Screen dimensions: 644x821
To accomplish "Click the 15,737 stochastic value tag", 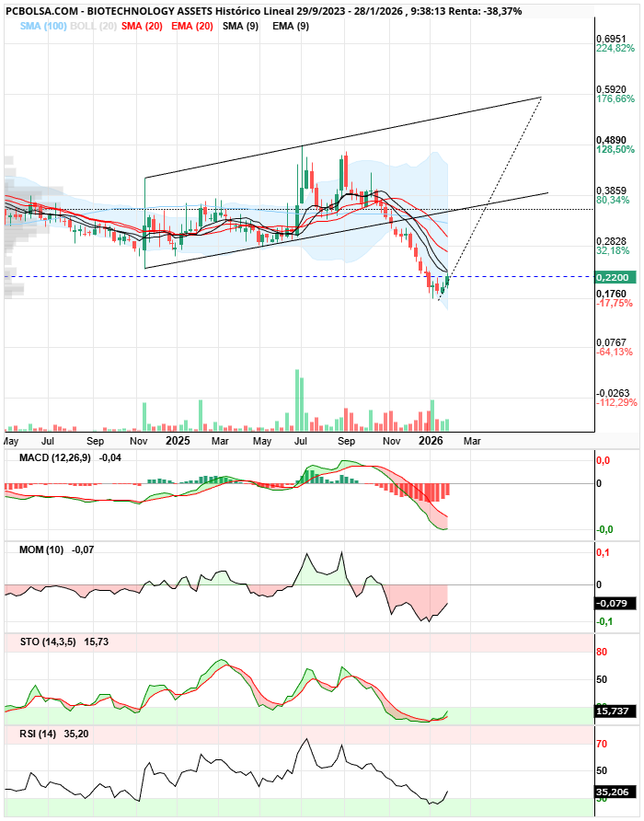I will coord(612,711).
